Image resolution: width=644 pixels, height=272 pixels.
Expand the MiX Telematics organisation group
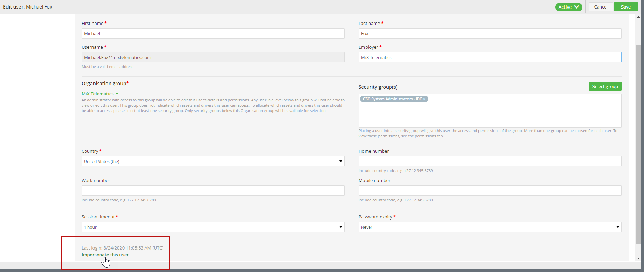pos(100,94)
